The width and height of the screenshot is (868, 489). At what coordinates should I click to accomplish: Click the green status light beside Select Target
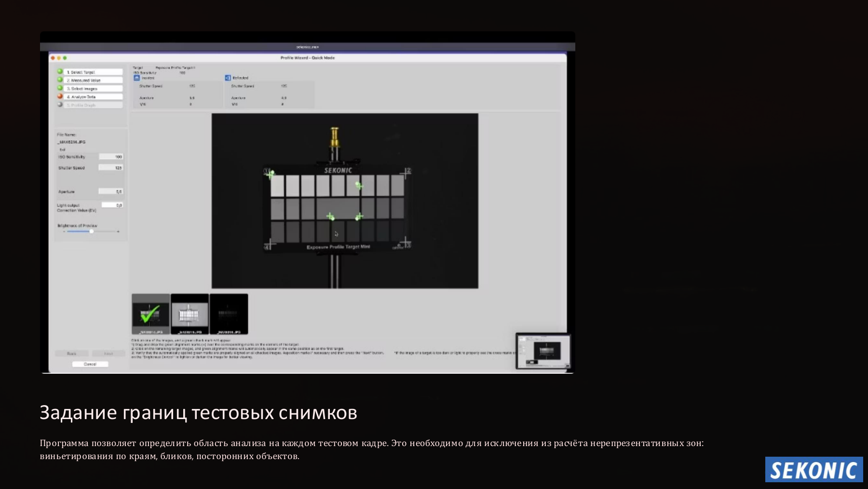(x=60, y=71)
